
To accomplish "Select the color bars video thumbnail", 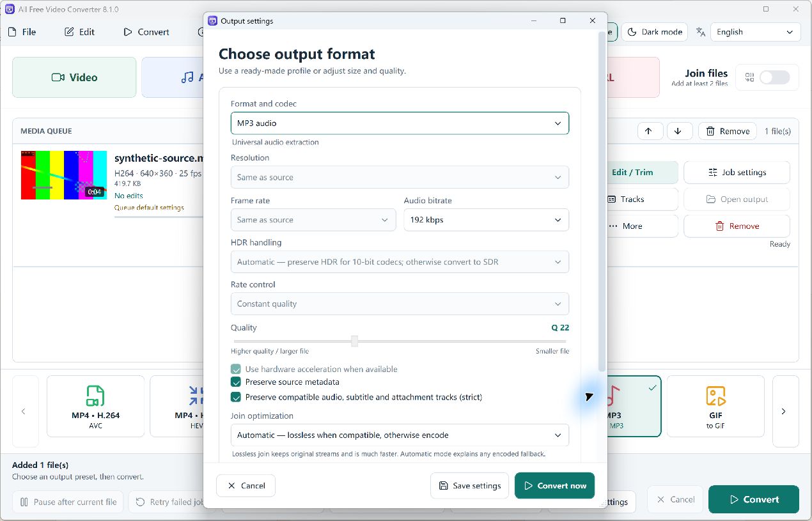I will click(x=64, y=175).
